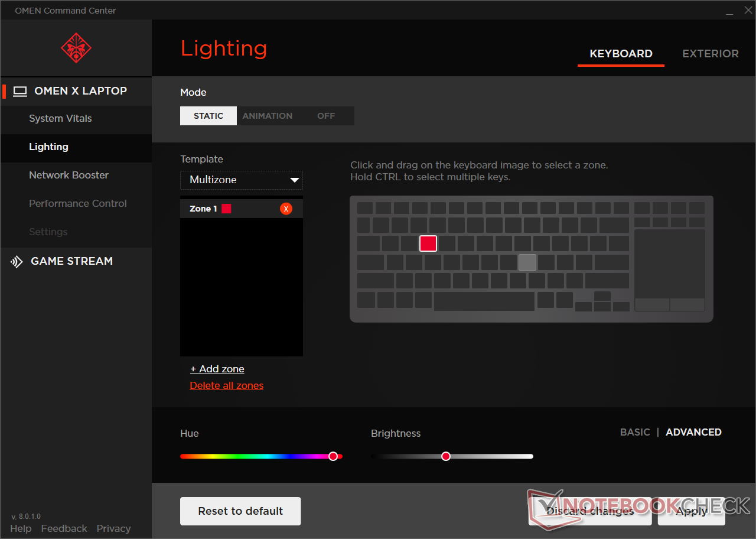This screenshot has height=539, width=756.
Task: Click the Brightness slider handle
Action: pyautogui.click(x=446, y=456)
